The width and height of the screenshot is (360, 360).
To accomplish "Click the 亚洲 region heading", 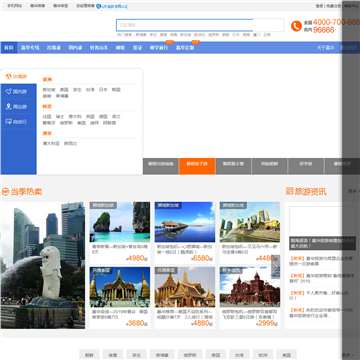I will click(x=47, y=80).
